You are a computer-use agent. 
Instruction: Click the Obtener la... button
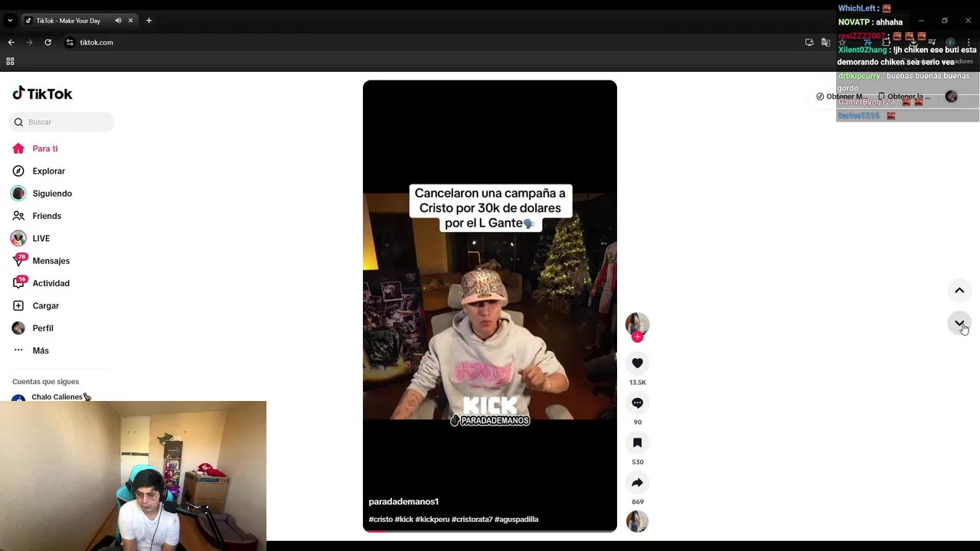[904, 96]
